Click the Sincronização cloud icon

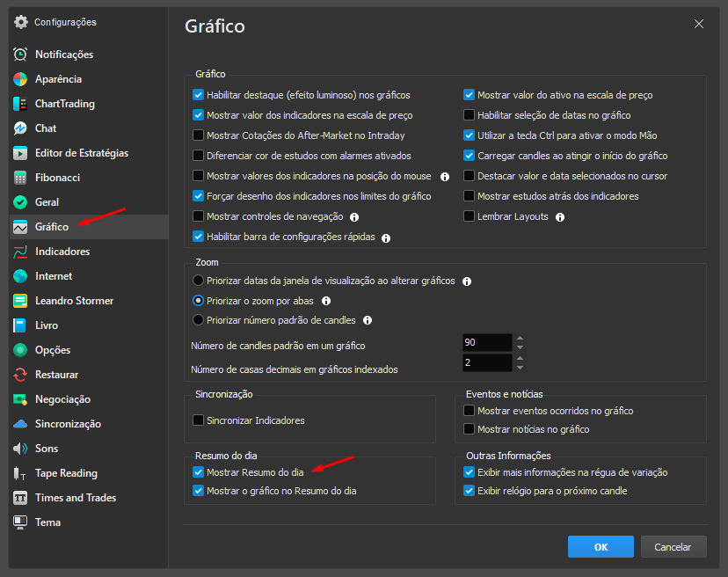[20, 424]
